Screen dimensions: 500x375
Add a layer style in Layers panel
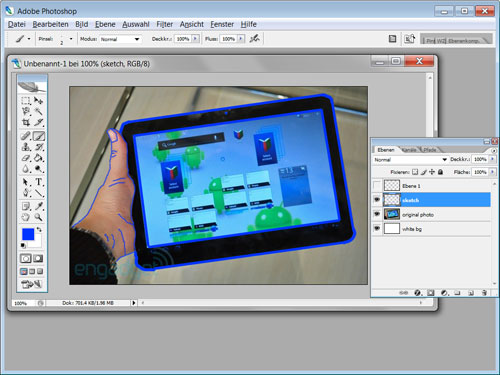tap(417, 293)
